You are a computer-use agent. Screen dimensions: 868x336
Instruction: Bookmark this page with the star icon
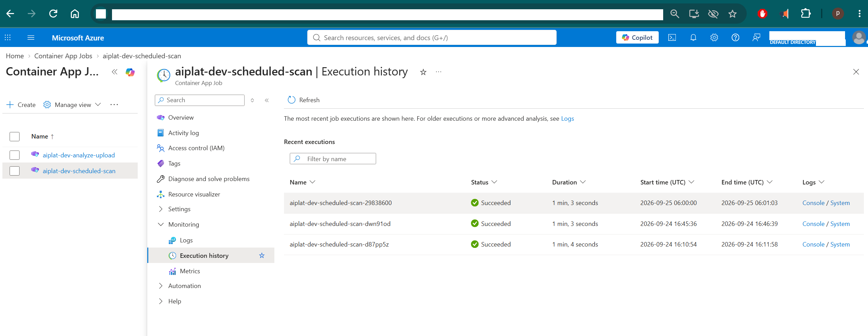click(x=732, y=14)
